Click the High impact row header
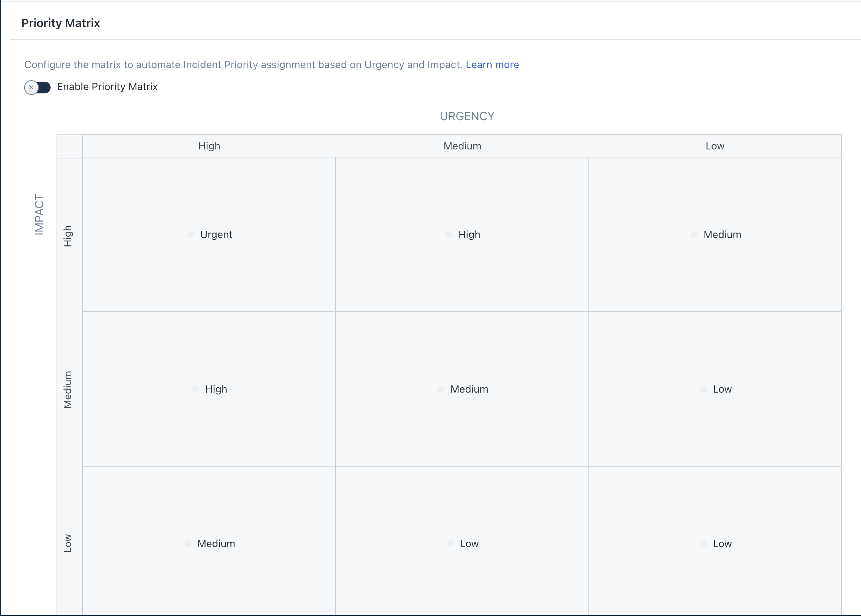The width and height of the screenshot is (861, 616). (x=68, y=236)
